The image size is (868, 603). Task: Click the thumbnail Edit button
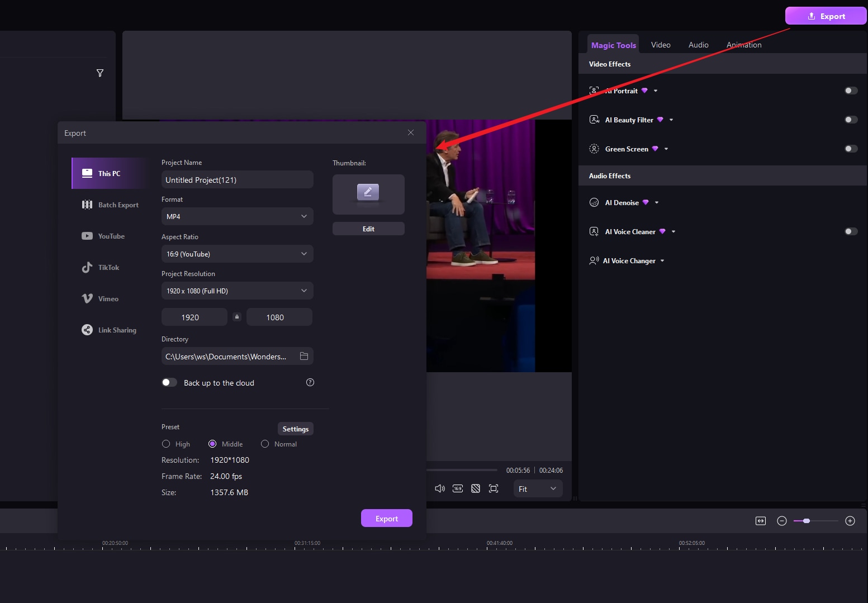point(368,229)
